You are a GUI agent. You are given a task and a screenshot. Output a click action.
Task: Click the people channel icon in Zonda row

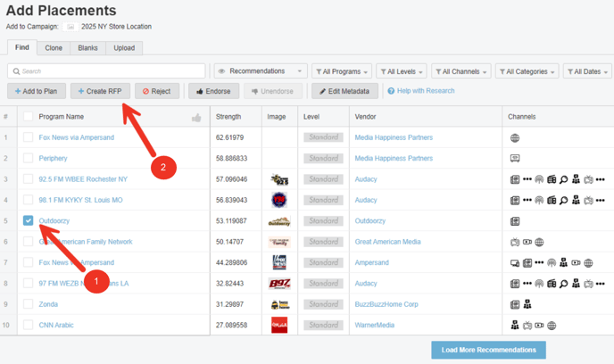[x=527, y=304]
